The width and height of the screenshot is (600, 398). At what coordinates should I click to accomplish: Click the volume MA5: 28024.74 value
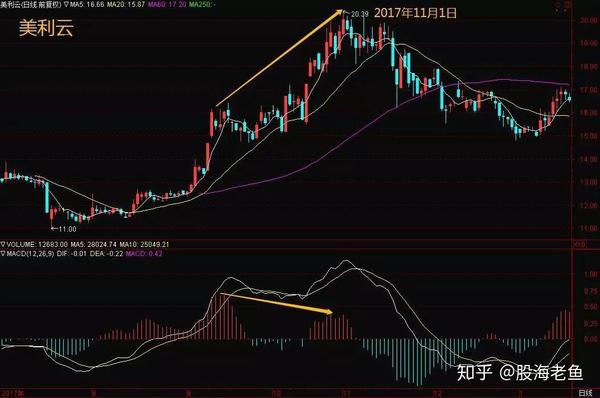click(x=94, y=244)
